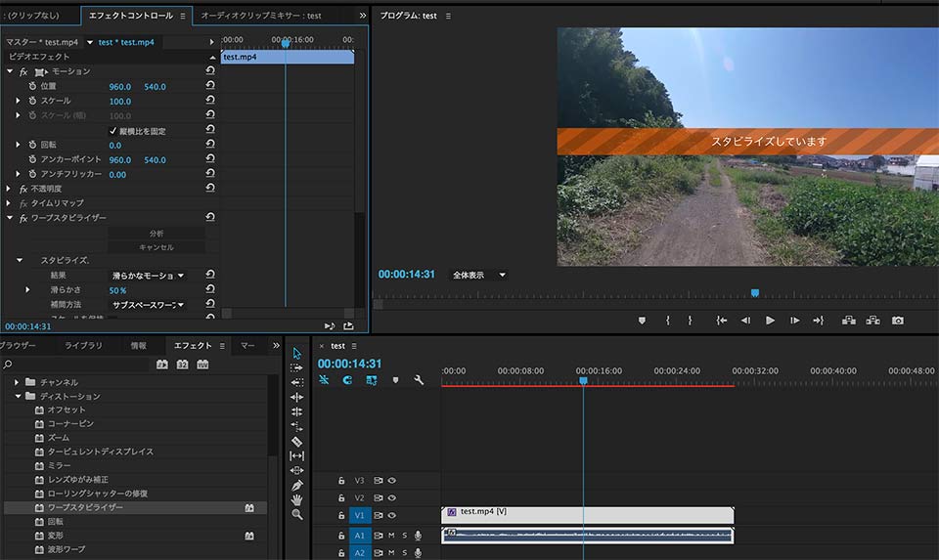Viewport: 939px width, 560px height.
Task: Toggle lock on track V1
Action: (341, 515)
